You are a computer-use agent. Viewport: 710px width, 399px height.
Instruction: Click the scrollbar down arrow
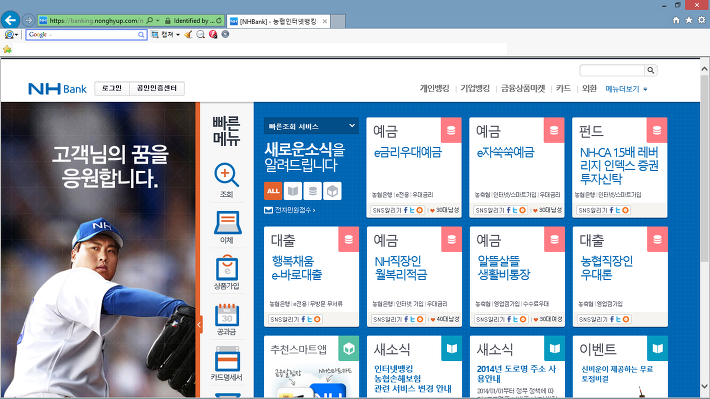(x=705, y=386)
